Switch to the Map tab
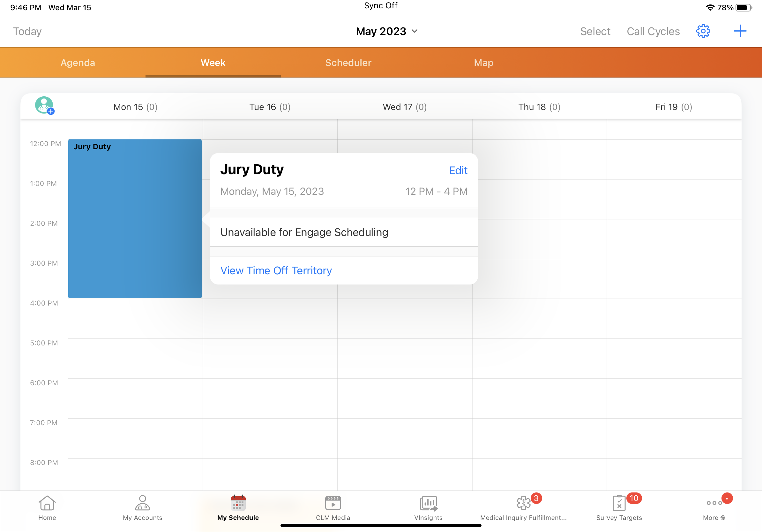Viewport: 762px width, 532px height. pyautogui.click(x=483, y=63)
